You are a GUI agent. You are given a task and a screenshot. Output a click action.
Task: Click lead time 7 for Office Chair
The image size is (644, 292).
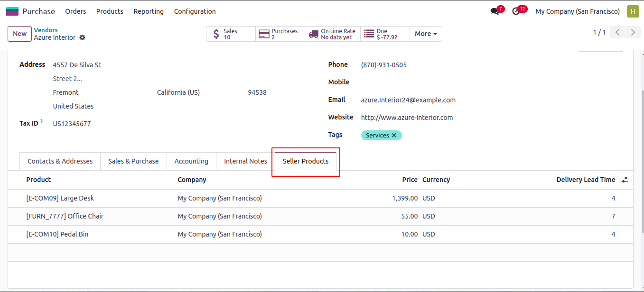[613, 216]
